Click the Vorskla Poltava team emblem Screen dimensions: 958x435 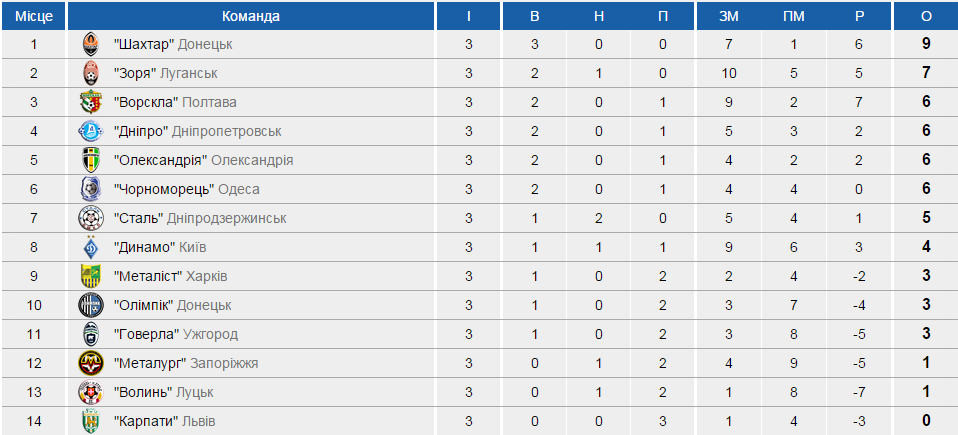(x=91, y=102)
